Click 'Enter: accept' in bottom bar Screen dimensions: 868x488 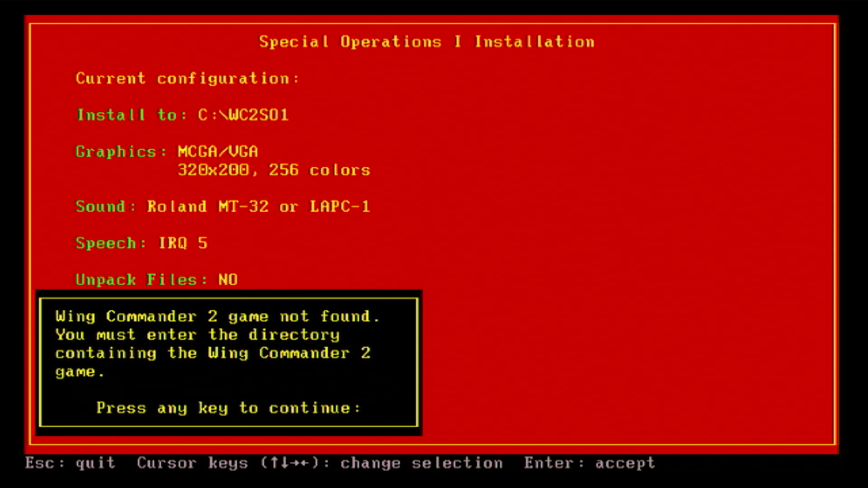[x=589, y=463]
